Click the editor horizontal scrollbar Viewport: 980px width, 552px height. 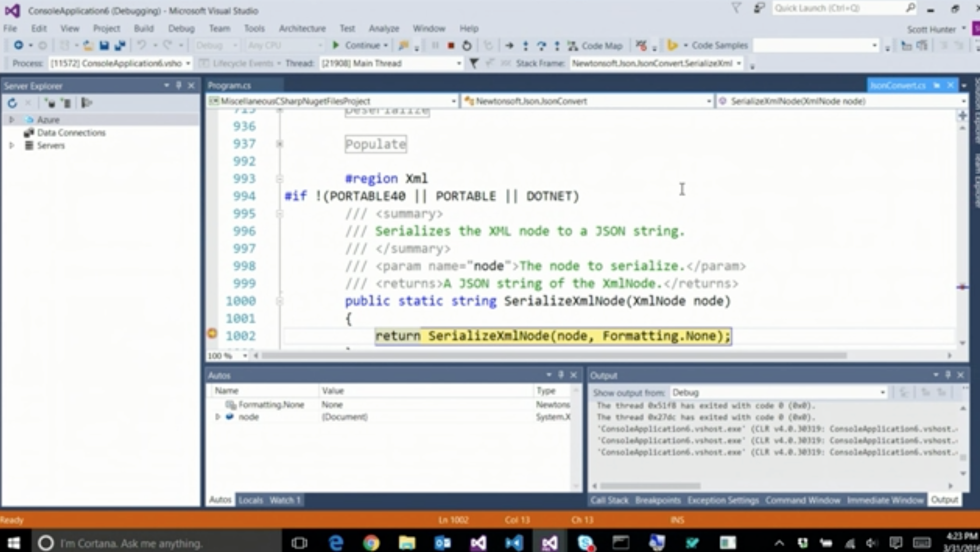(554, 356)
